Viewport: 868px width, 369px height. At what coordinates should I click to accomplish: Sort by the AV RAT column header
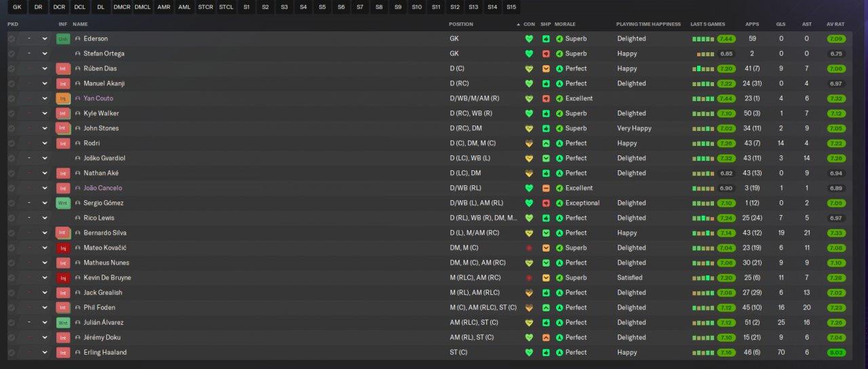tap(835, 24)
